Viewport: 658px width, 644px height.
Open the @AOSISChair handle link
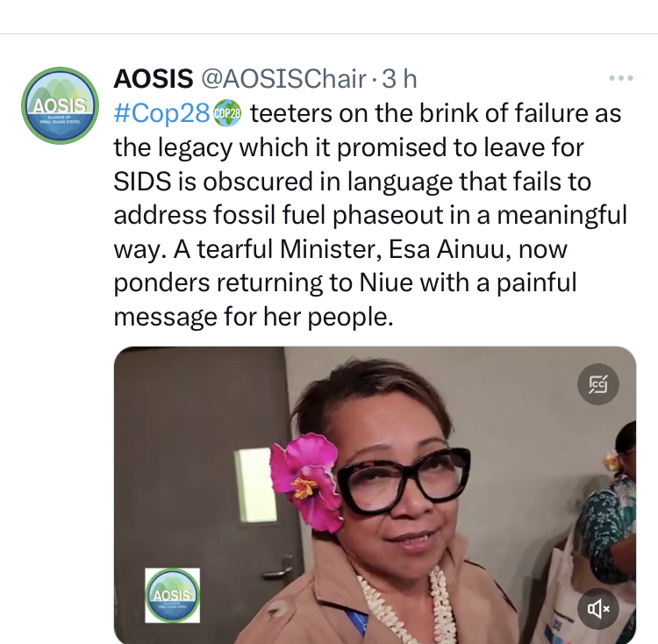[x=284, y=79]
